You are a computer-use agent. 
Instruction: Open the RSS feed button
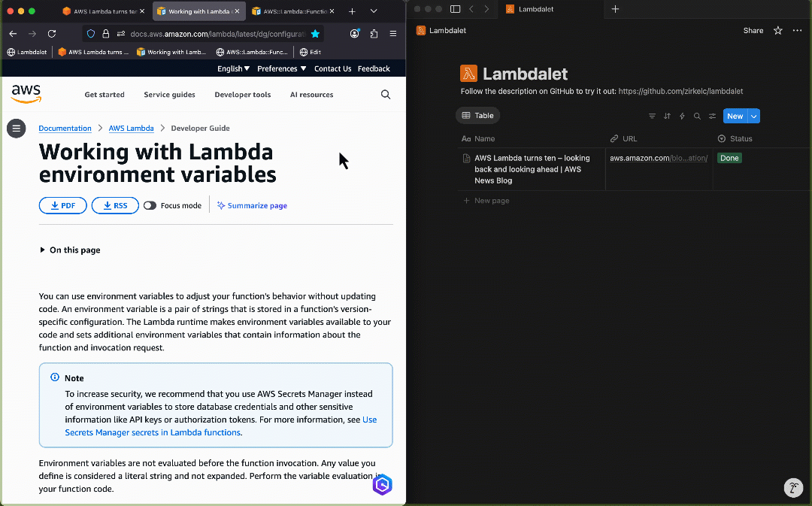115,205
